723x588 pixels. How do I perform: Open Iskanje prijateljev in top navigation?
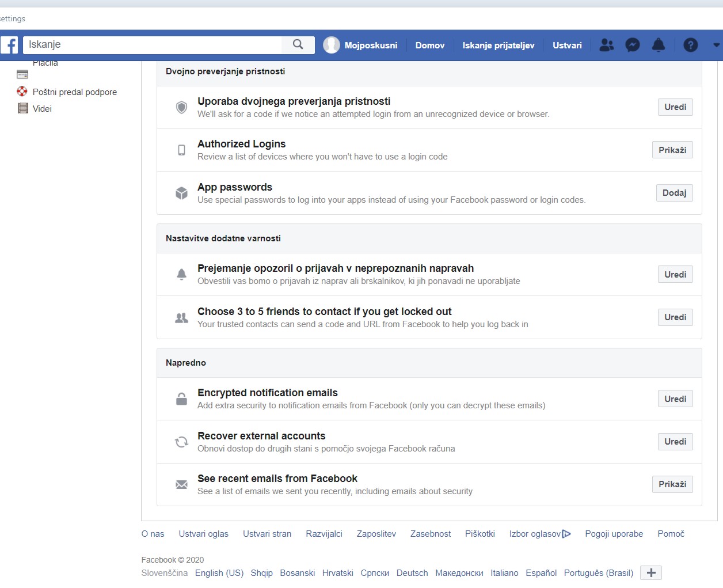498,45
